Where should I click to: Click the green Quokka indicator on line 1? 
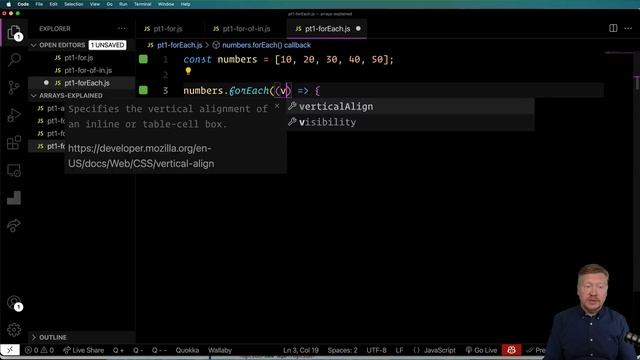pos(143,59)
